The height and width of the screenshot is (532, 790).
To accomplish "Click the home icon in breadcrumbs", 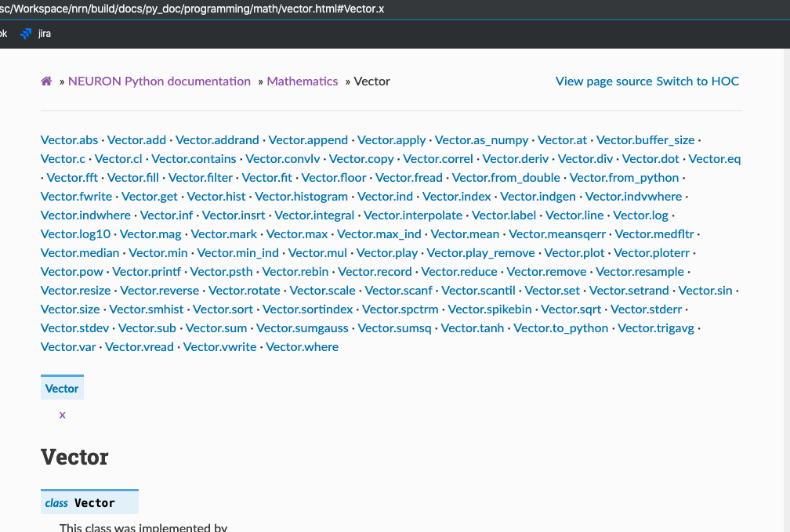I will (x=46, y=81).
